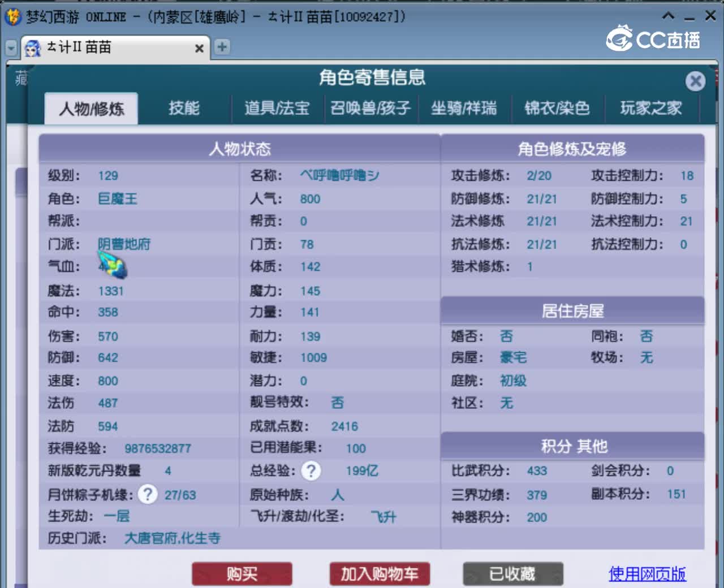Click the character name ぺ呼噜呼噜シ
This screenshot has height=588, width=724.
coord(339,175)
